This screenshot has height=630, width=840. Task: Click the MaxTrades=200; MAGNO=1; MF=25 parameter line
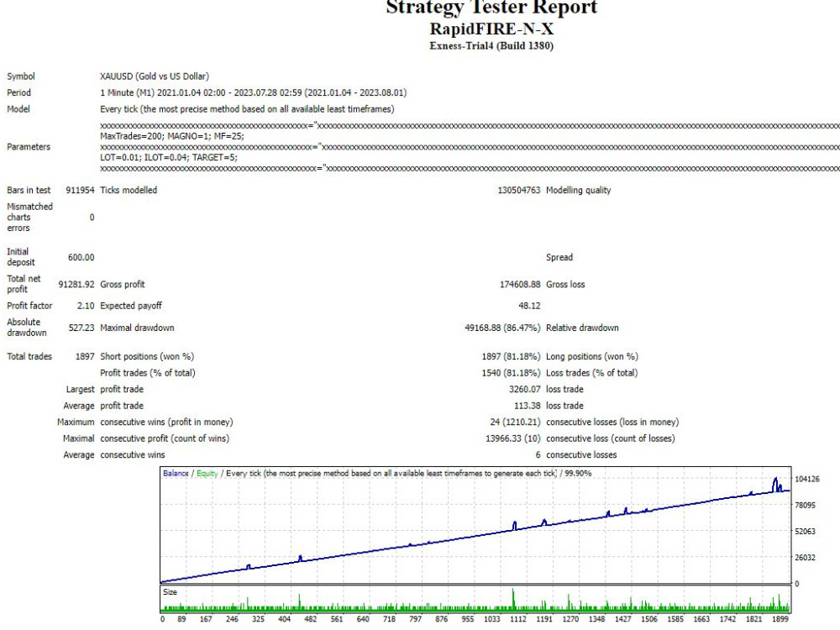point(172,136)
